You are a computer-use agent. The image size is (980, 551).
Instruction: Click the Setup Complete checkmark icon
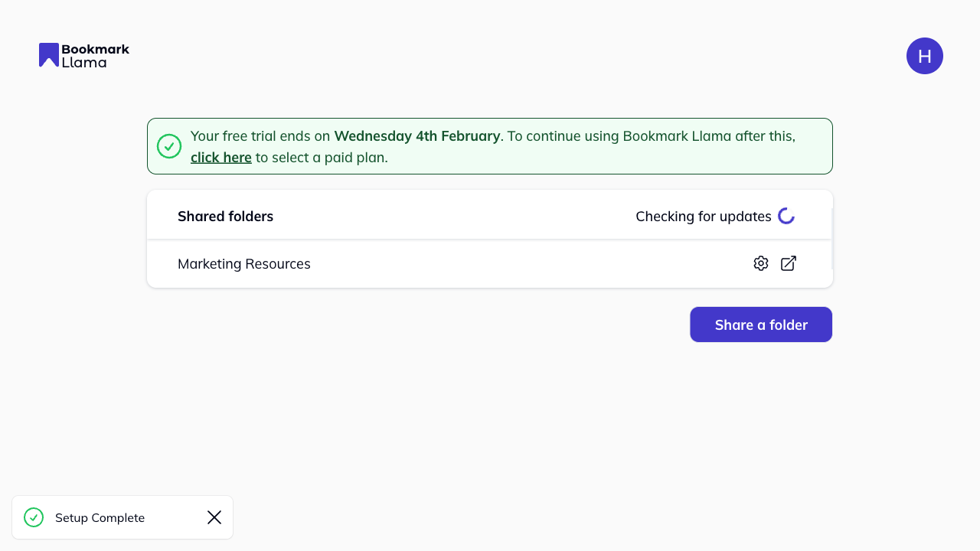(34, 517)
